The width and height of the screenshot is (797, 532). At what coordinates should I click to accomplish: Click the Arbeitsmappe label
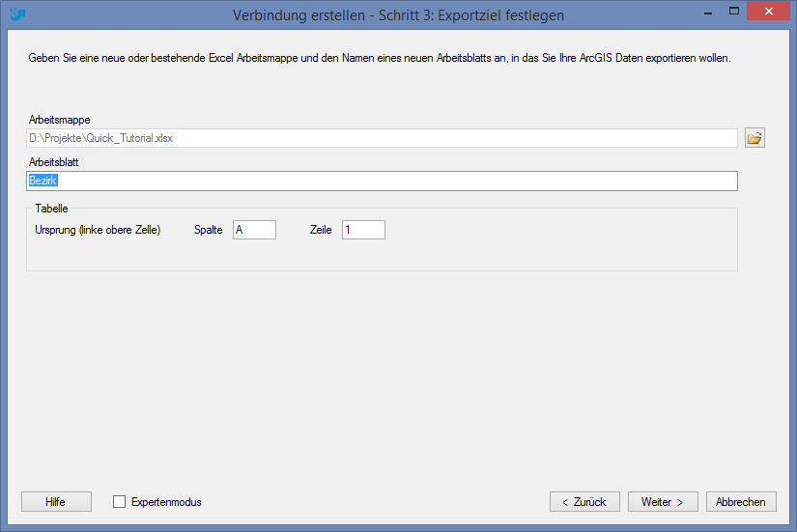tap(60, 120)
